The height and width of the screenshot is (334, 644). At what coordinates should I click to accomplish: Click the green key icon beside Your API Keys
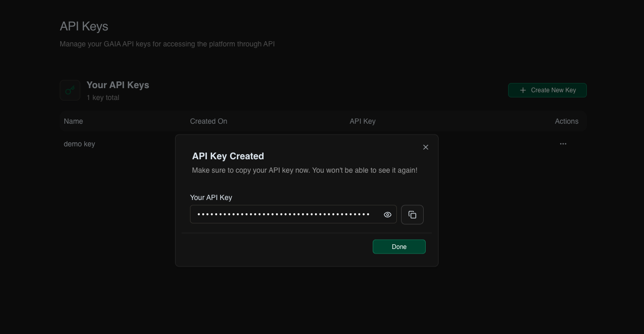(x=70, y=90)
